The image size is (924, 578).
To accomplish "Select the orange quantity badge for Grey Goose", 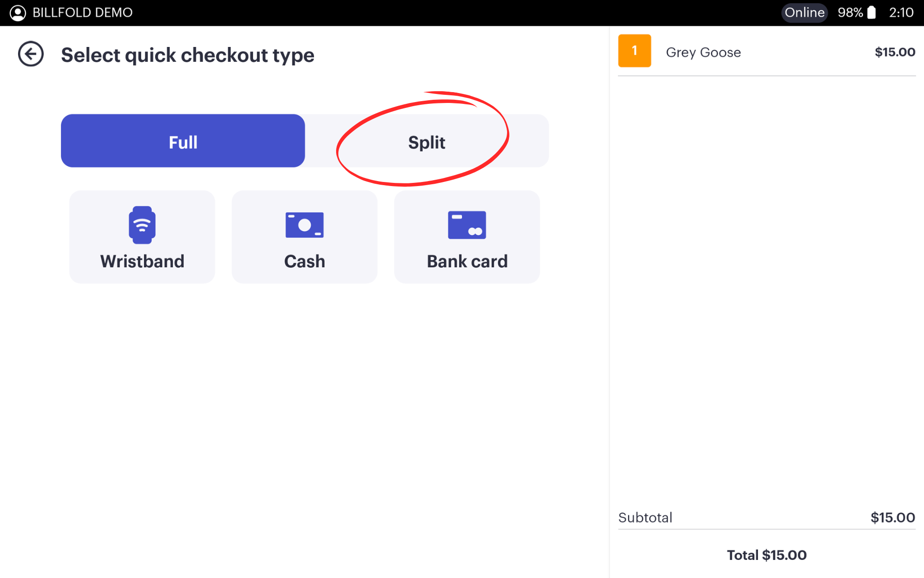I will pyautogui.click(x=634, y=51).
